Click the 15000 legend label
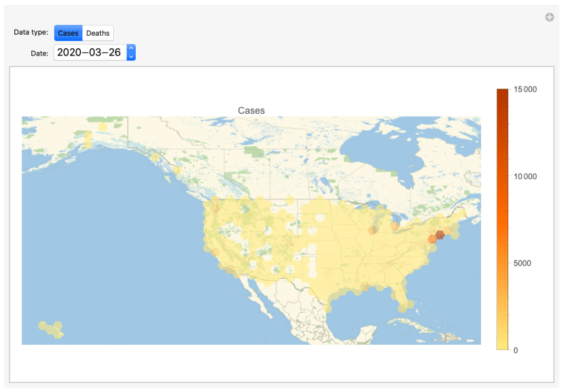563x392 pixels. point(526,90)
